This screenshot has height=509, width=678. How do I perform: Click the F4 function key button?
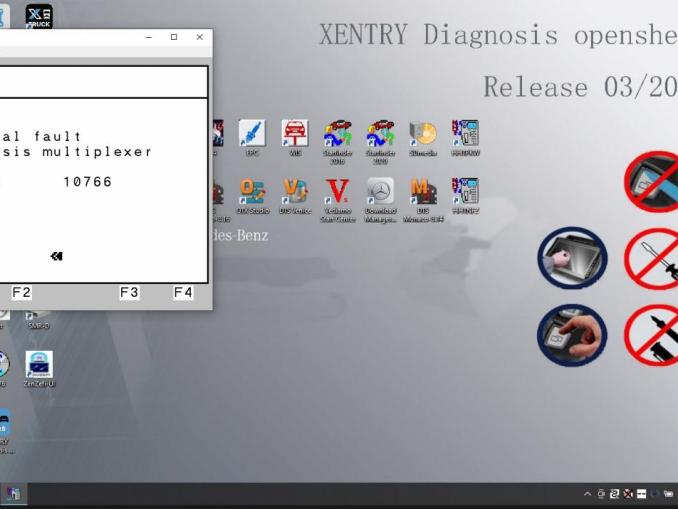click(x=183, y=292)
